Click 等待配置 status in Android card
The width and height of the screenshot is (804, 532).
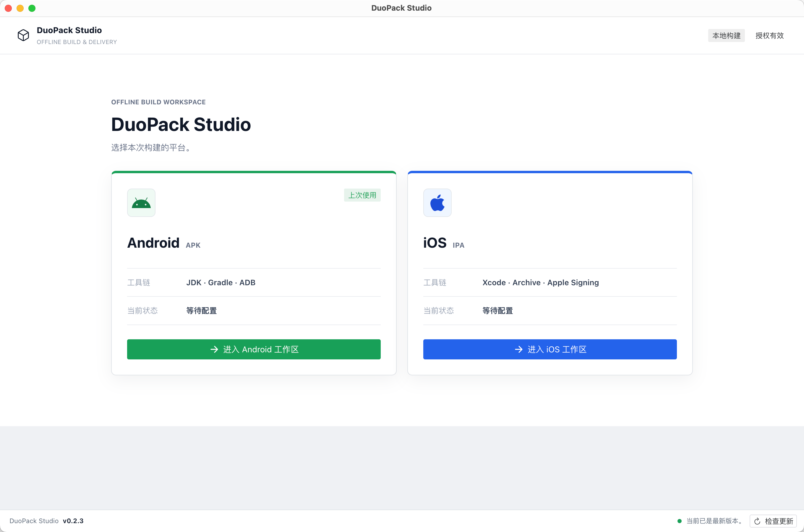tap(202, 311)
